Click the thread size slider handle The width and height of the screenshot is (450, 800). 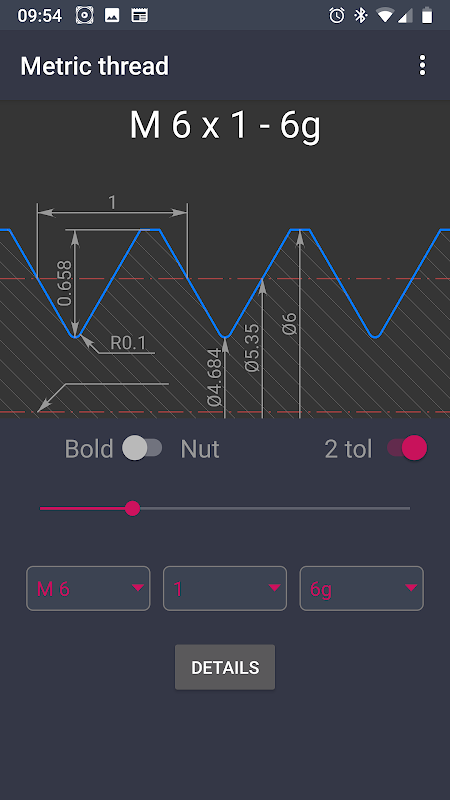(133, 508)
